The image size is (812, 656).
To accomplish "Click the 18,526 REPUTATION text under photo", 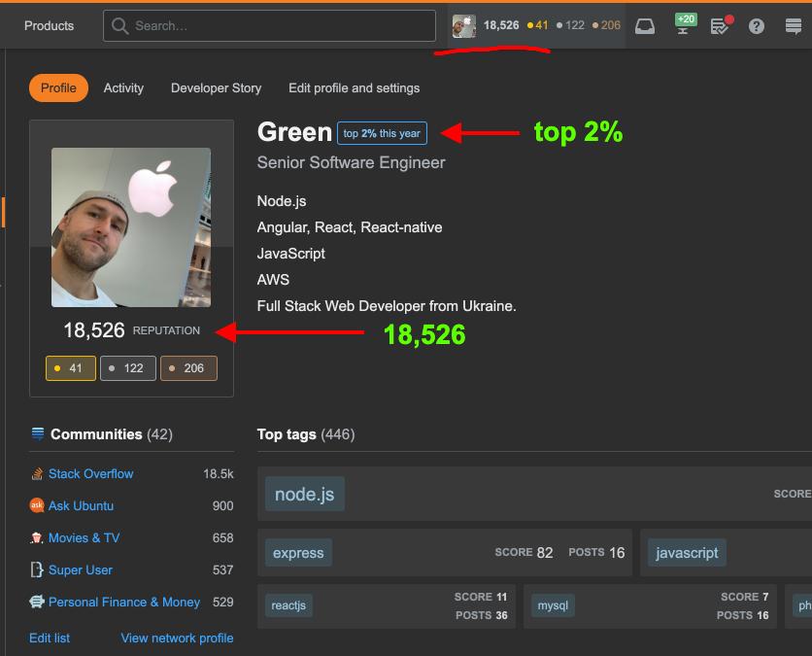I will tap(131, 330).
